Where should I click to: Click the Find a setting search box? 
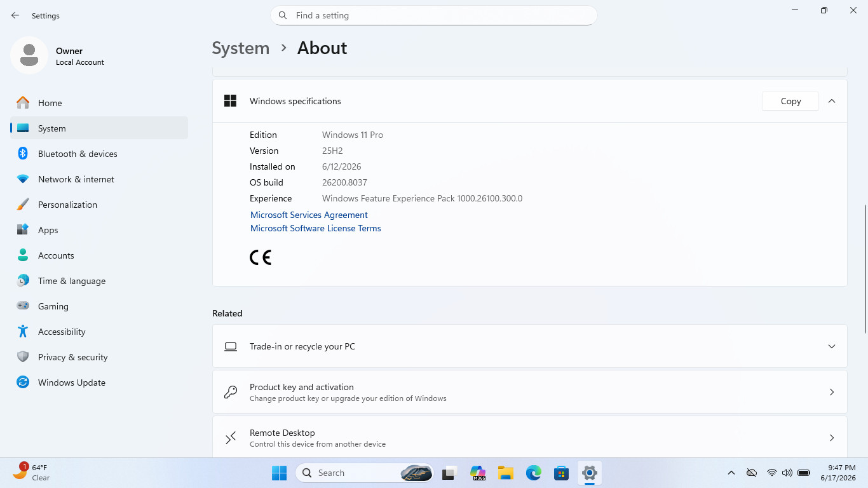pos(434,15)
